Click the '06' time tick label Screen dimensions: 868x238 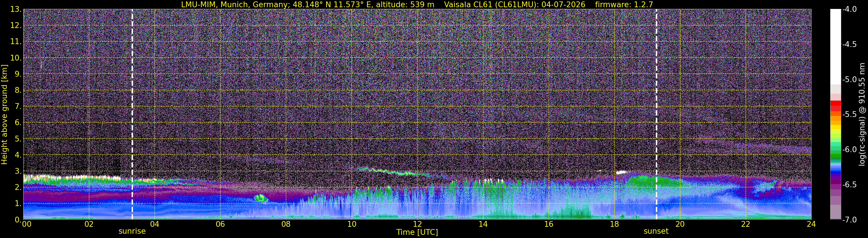pos(220,224)
